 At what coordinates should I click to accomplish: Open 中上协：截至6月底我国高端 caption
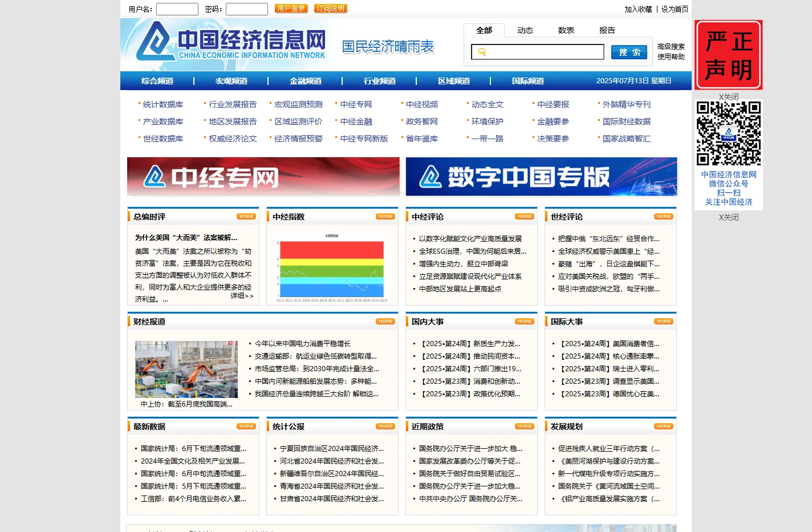186,404
